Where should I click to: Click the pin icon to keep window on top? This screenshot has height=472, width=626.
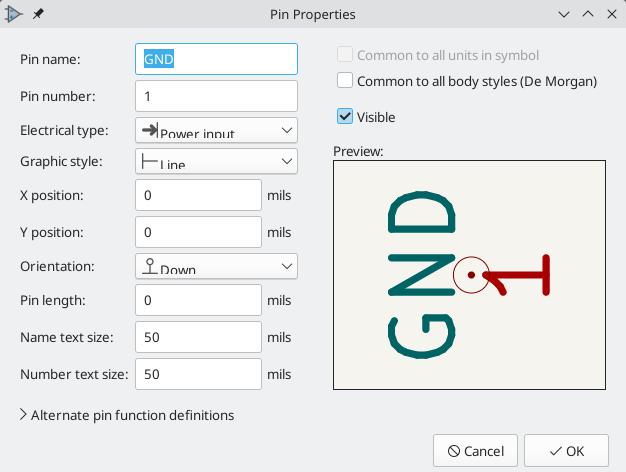tap(38, 14)
